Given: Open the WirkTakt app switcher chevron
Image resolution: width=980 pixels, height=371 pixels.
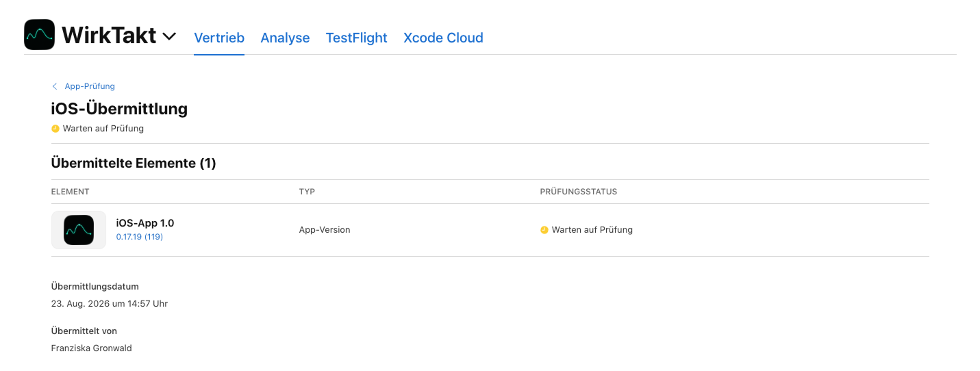Looking at the screenshot, I should (170, 36).
